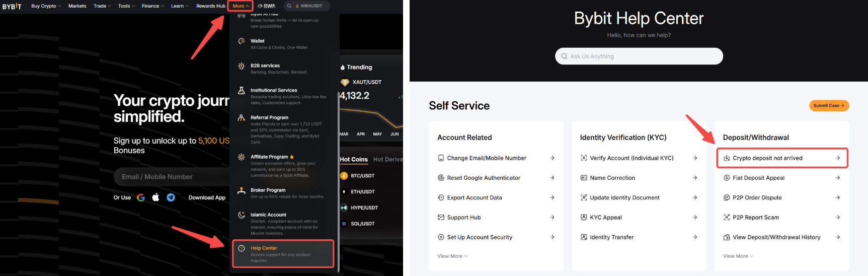Click the Institutional Services flask icon

(242, 91)
